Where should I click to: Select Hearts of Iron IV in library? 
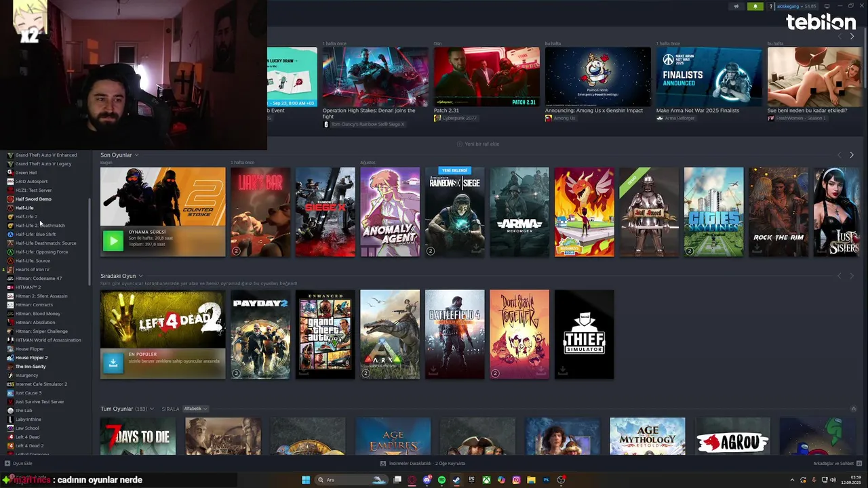32,270
